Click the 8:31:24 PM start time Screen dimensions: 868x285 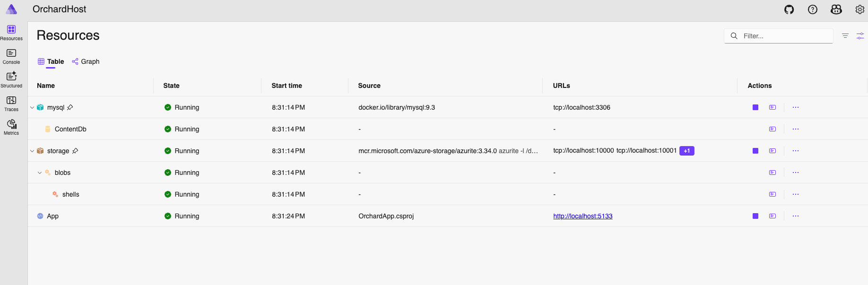pos(288,216)
